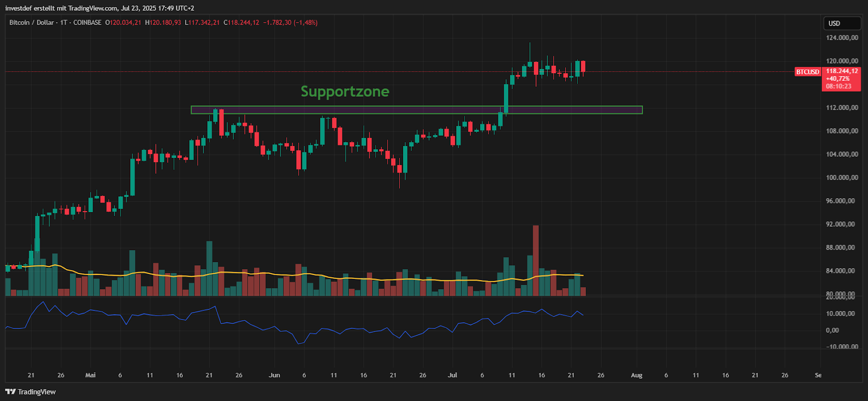Click the open value O120.034,21
This screenshot has width=868, height=401.
coord(123,23)
